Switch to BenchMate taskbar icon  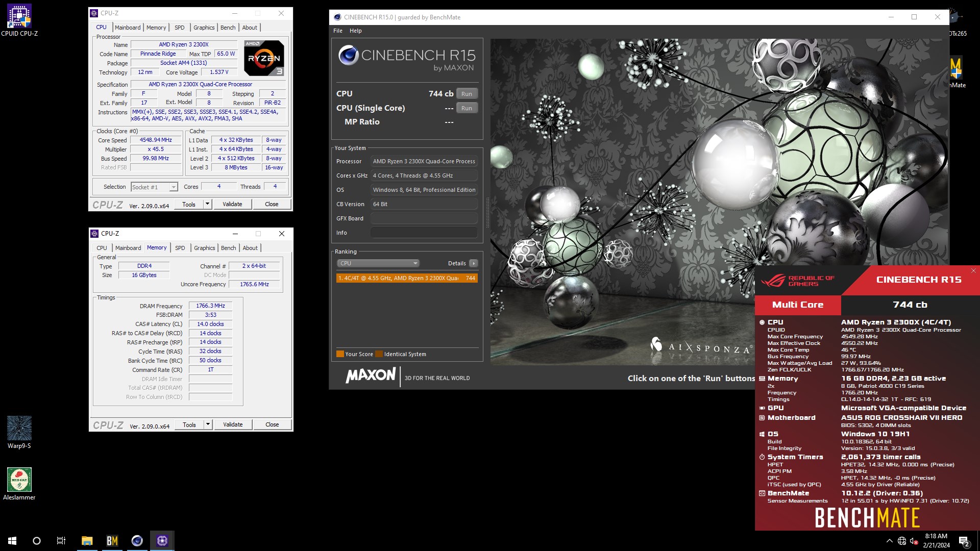112,541
